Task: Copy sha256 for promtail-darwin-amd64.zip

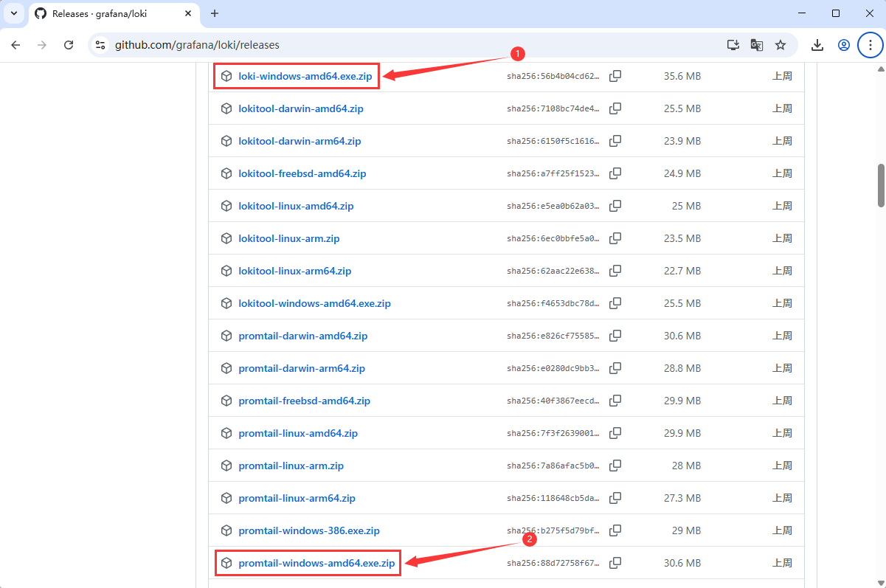Action: point(615,336)
